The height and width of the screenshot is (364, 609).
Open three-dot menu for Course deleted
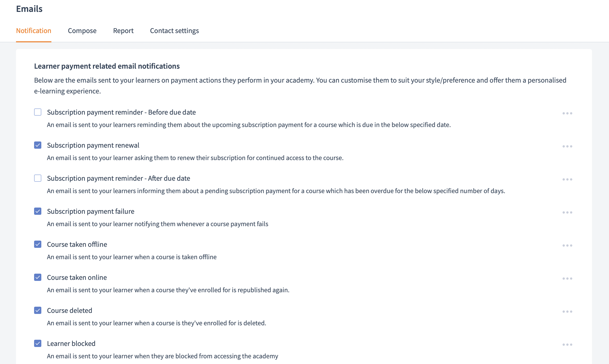tap(567, 312)
